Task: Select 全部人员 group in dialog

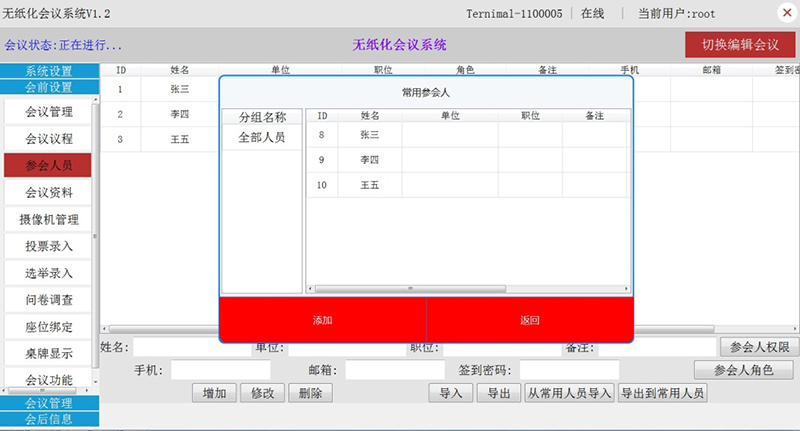Action: click(x=261, y=138)
